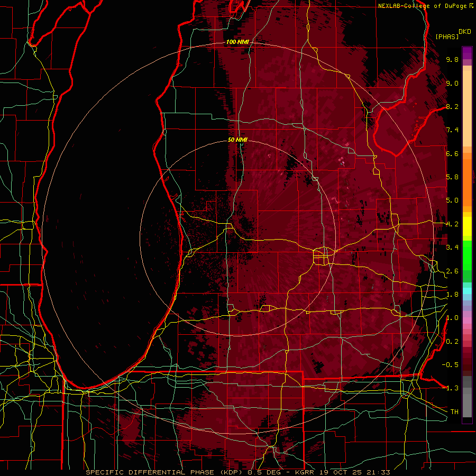Click the TH threshold label on scale
Screen dimensions: 476x476
click(x=454, y=412)
